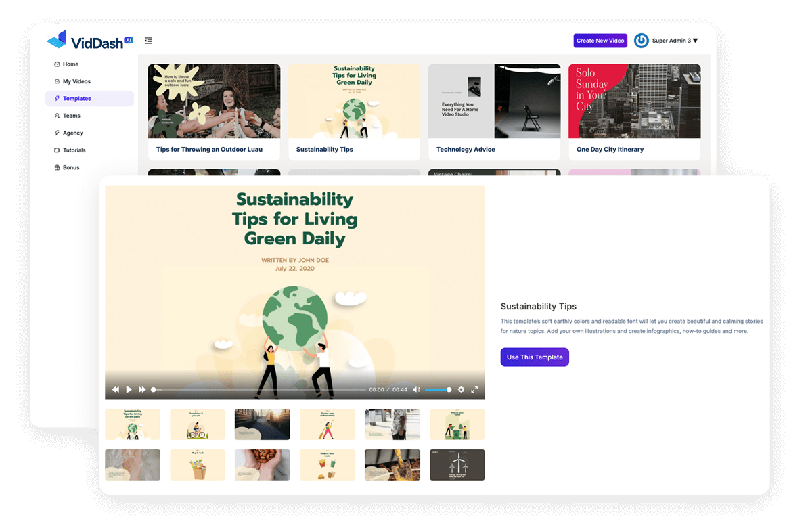Open Teams in the sidebar

(89, 116)
